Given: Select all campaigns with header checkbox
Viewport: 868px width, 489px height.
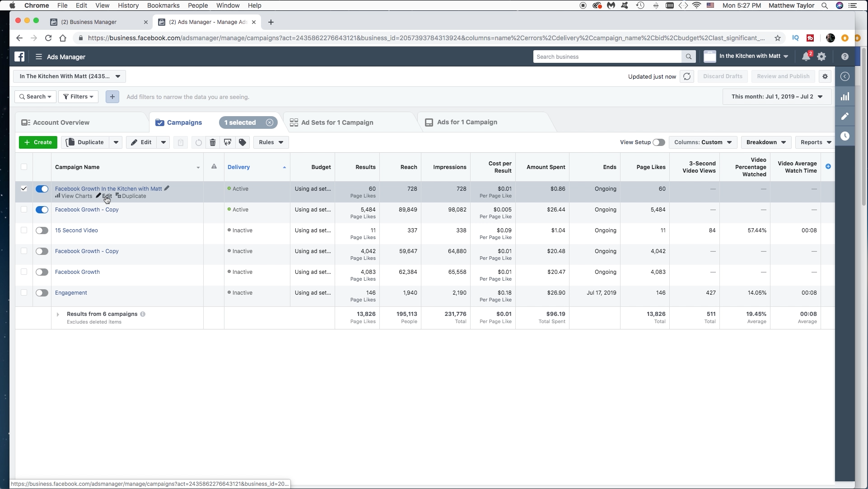Looking at the screenshot, I should (24, 167).
